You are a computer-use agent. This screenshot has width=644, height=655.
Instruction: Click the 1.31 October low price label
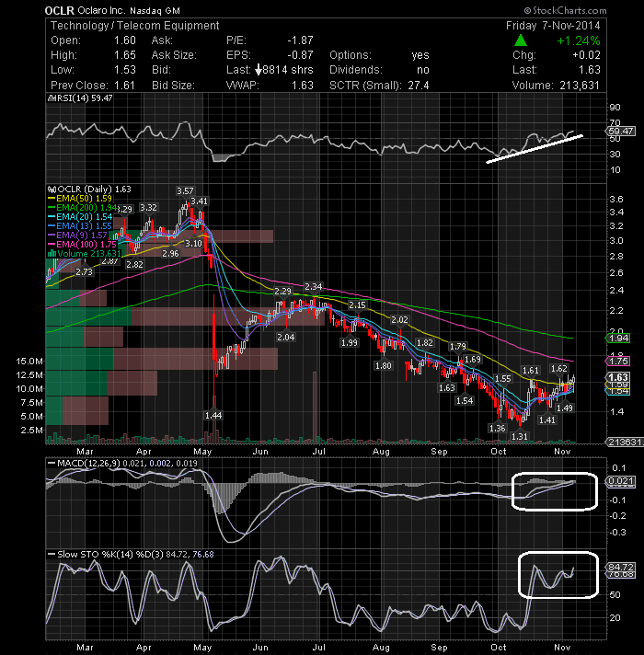pos(519,437)
